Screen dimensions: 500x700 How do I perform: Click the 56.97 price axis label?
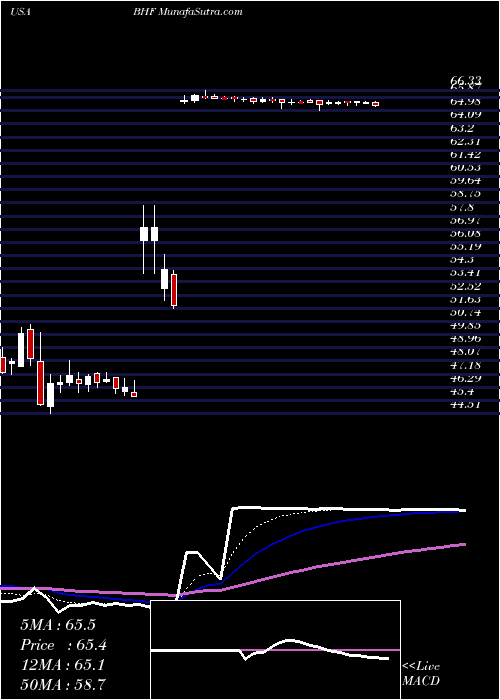tap(466, 221)
